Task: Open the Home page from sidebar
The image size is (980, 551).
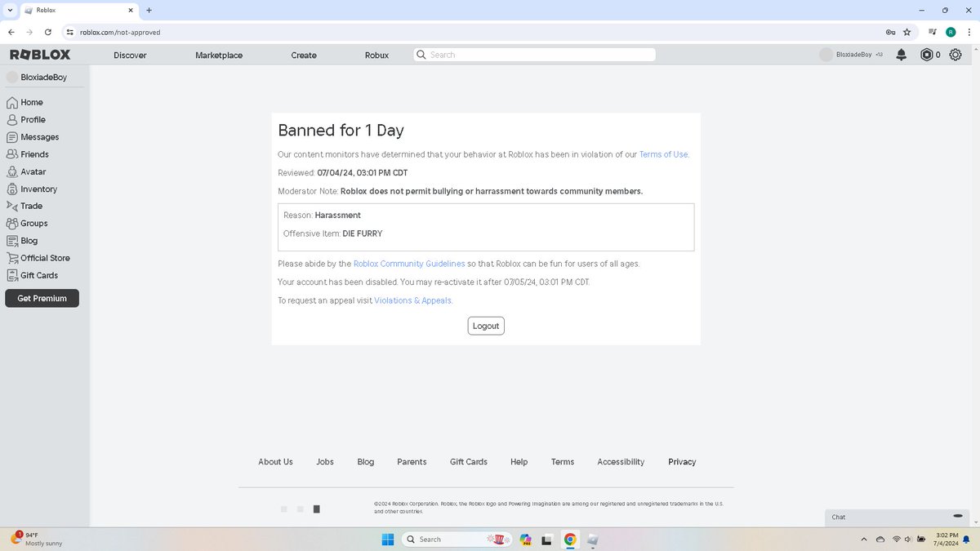Action: (24, 102)
